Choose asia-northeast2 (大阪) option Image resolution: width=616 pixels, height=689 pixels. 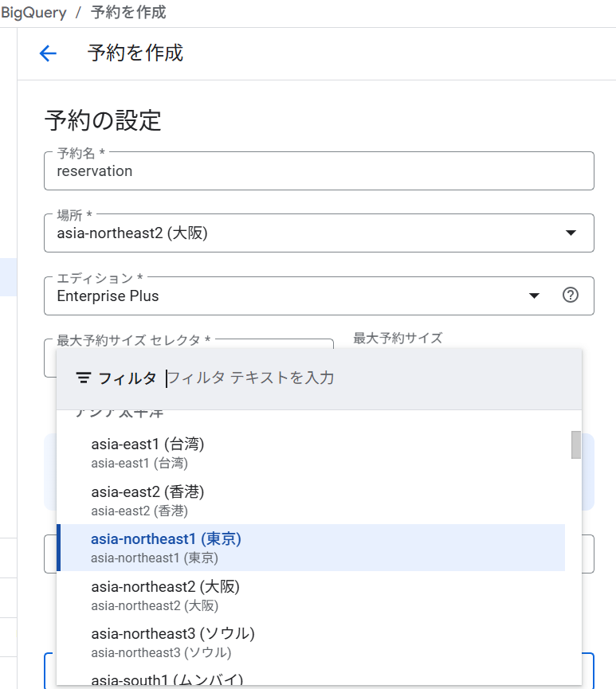click(311, 595)
